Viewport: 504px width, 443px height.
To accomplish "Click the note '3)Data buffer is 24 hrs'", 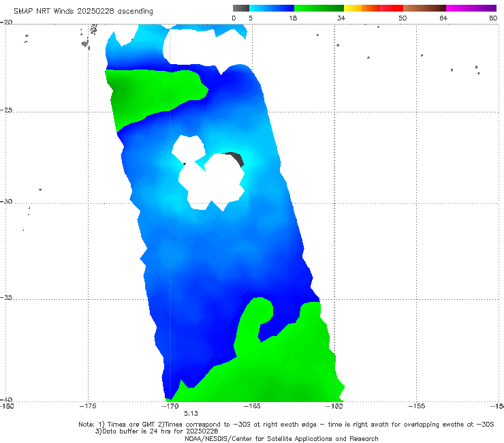I will (157, 431).
